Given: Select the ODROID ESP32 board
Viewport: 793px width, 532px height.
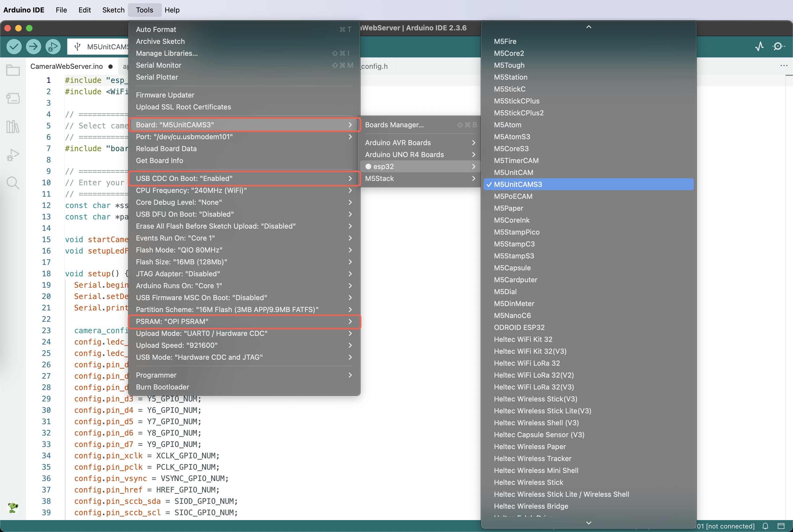Looking at the screenshot, I should 589,327.
